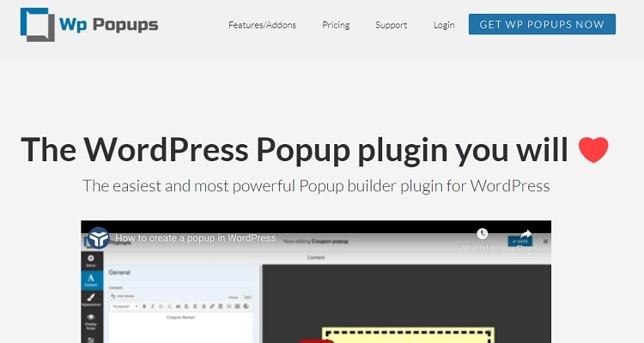Click the GET WP POPUPS NOW button
The image size is (644, 343).
click(x=542, y=24)
